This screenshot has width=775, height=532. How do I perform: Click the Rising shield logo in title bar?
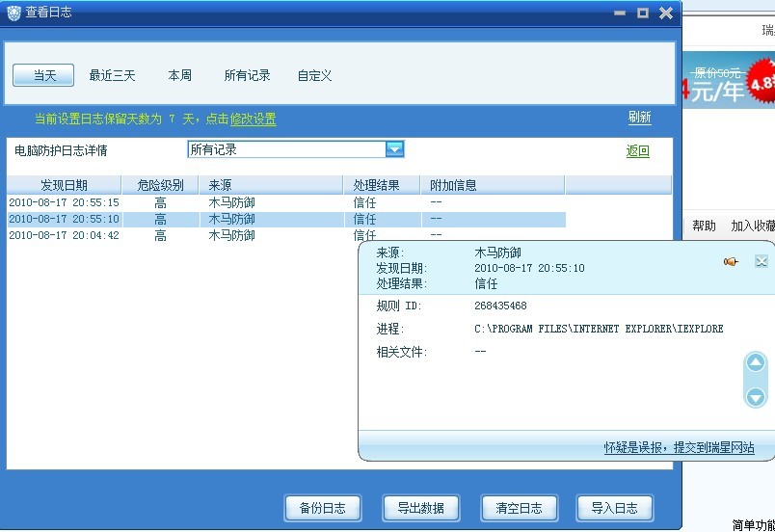13,13
